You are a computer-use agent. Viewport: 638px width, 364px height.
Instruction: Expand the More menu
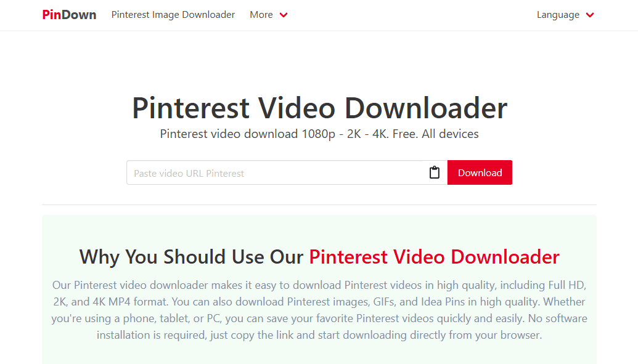click(x=269, y=15)
